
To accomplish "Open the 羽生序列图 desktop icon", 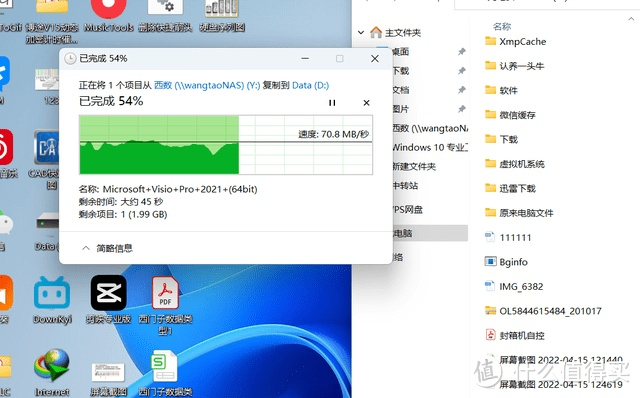I will 222,15.
